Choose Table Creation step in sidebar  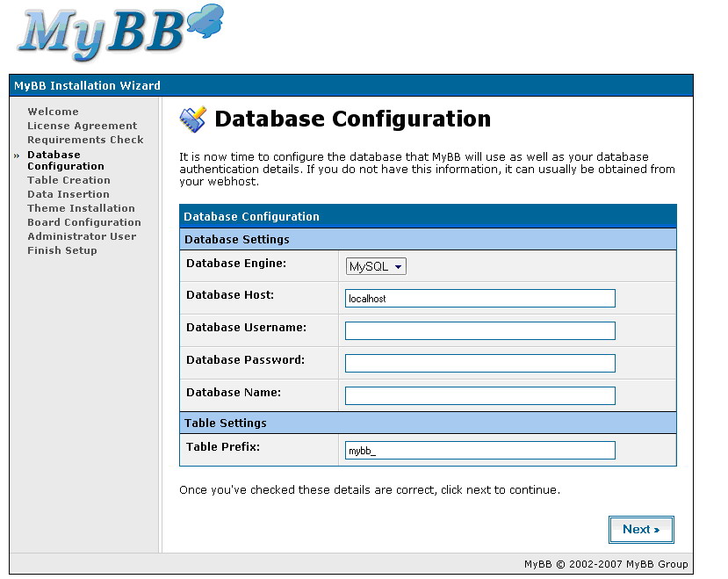point(68,180)
